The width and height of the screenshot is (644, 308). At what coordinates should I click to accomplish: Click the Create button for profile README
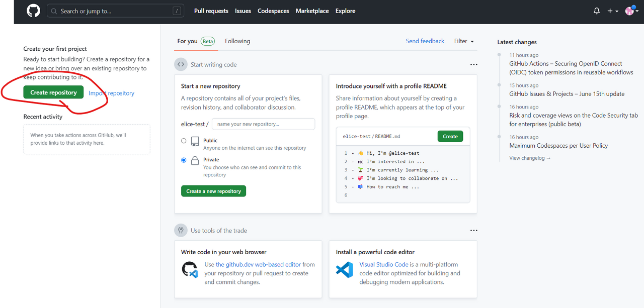point(450,136)
